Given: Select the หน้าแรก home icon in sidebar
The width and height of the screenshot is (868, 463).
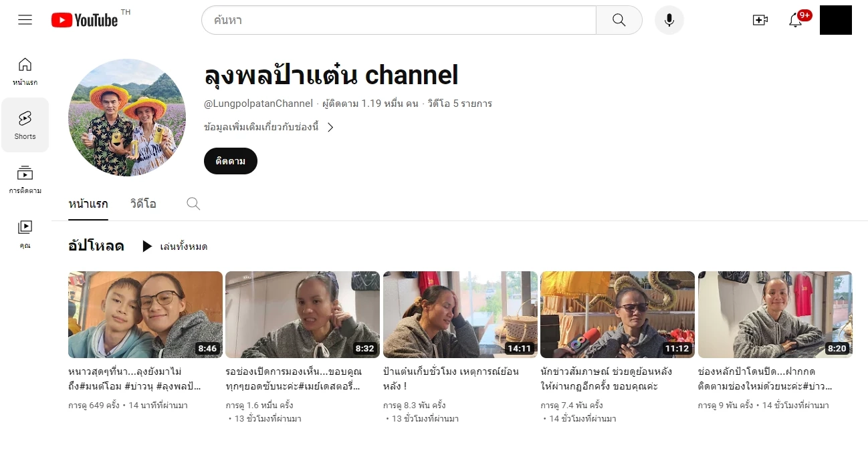Looking at the screenshot, I should coord(25,69).
